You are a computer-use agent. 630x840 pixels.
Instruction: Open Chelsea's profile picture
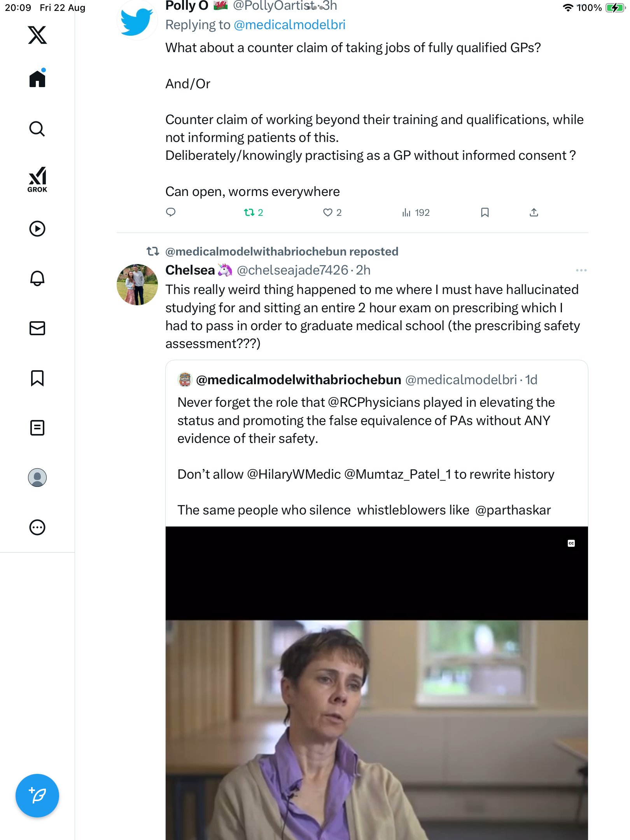coord(137,285)
